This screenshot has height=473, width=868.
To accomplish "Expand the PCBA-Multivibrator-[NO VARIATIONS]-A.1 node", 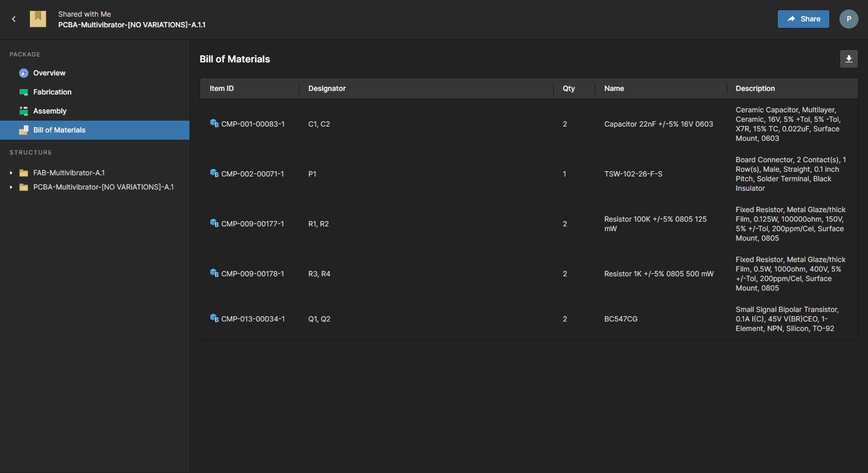I will tap(11, 187).
